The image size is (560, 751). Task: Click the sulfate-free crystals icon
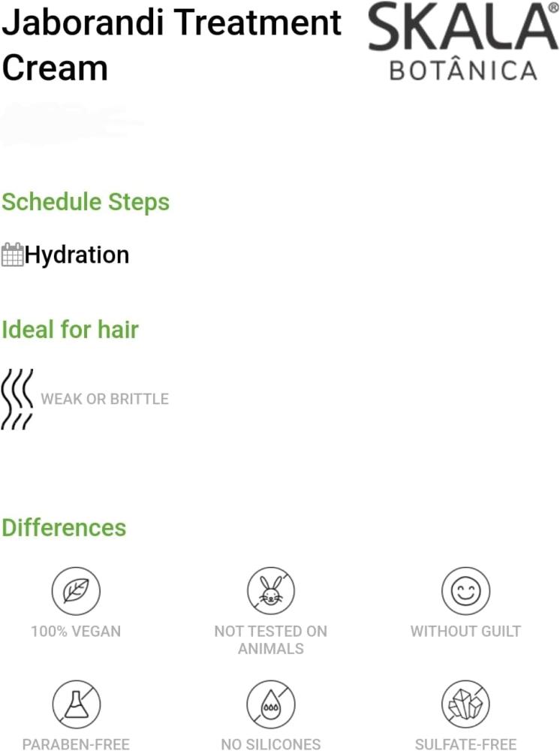465,705
